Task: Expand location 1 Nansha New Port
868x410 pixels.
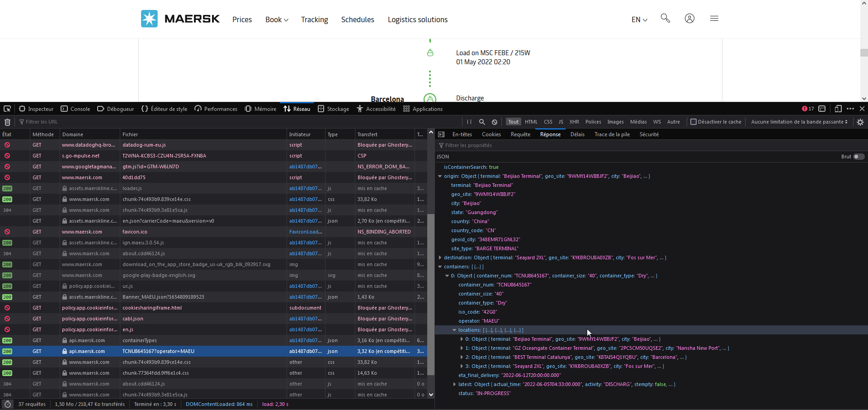Action: pos(462,348)
